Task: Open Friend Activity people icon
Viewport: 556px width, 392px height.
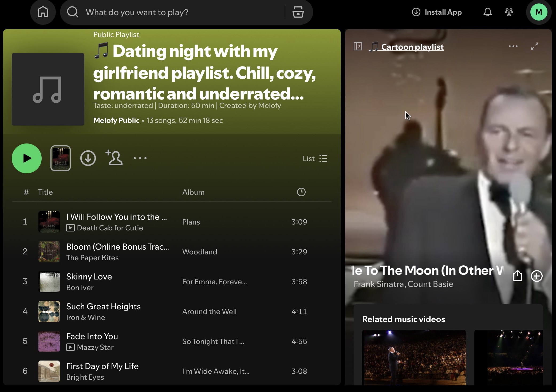Action: pos(509,12)
